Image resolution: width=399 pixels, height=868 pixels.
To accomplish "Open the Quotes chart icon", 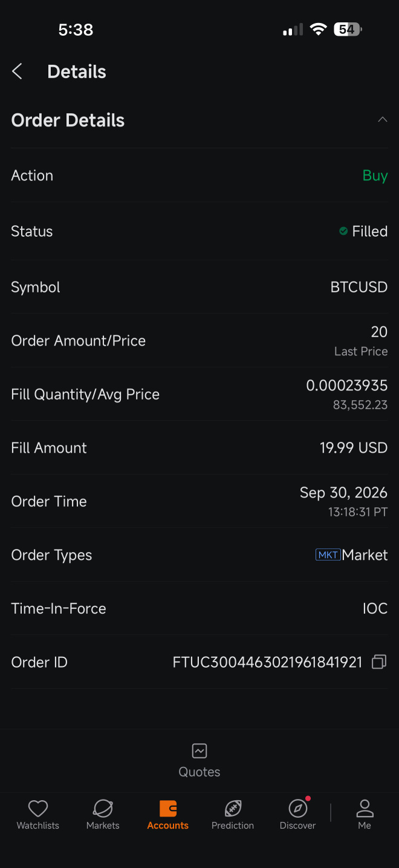I will point(199,751).
